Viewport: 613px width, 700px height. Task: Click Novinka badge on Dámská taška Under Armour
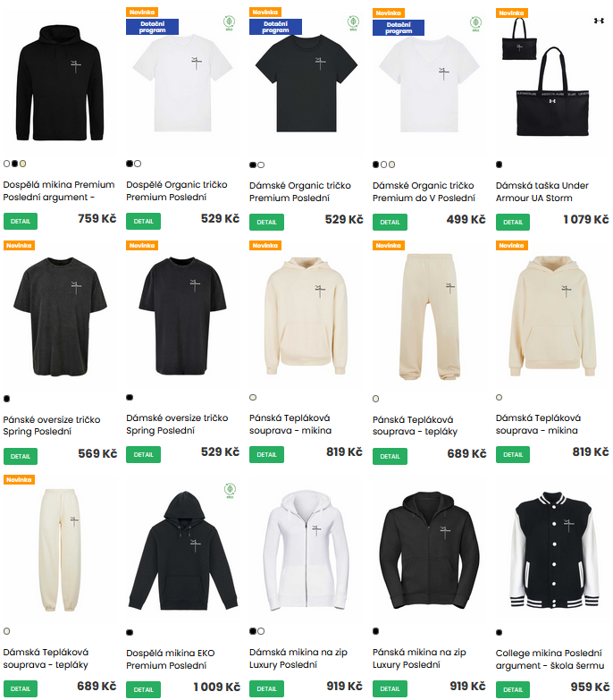(511, 13)
